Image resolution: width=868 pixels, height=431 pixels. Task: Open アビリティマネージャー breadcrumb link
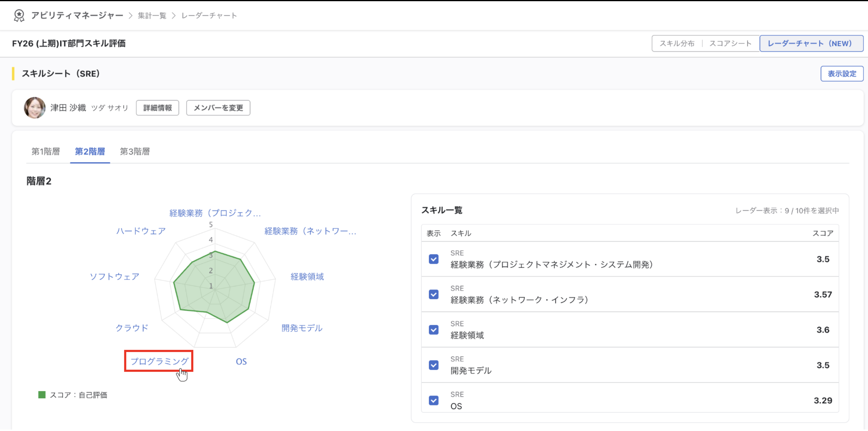coord(77,16)
